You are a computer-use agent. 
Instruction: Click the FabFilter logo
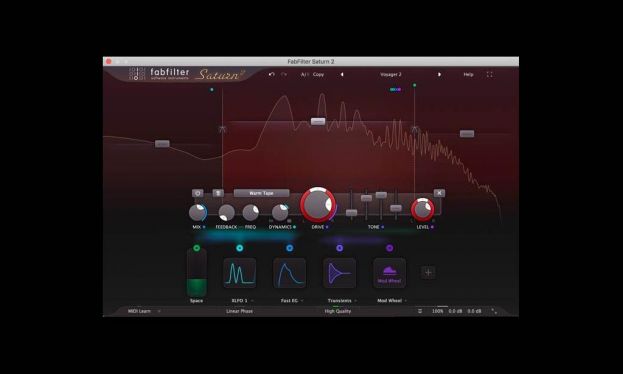[159, 74]
